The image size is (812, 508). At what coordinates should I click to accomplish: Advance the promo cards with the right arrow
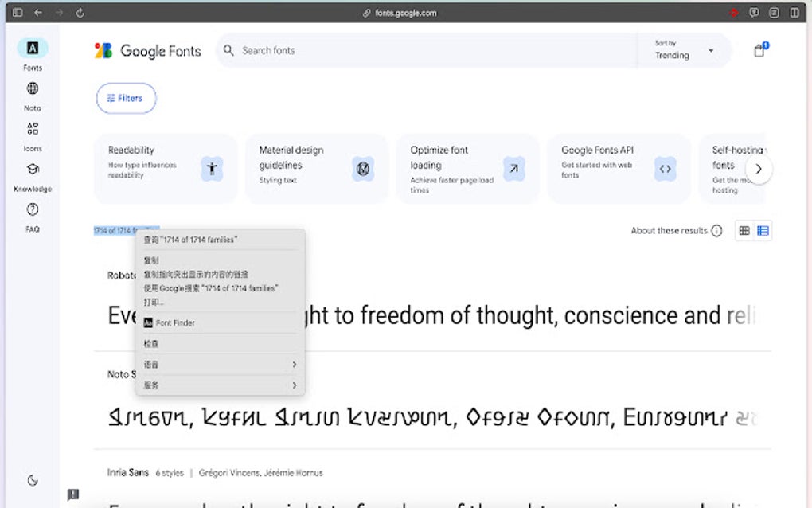[759, 169]
